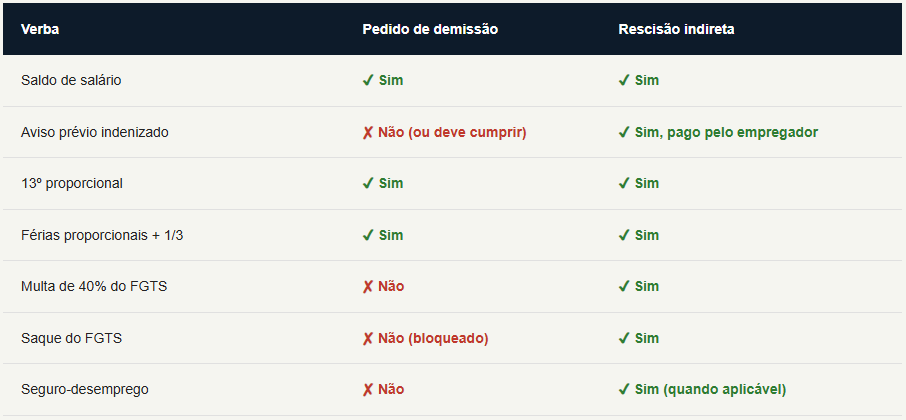Select the 13º proporcional label

pyautogui.click(x=72, y=183)
